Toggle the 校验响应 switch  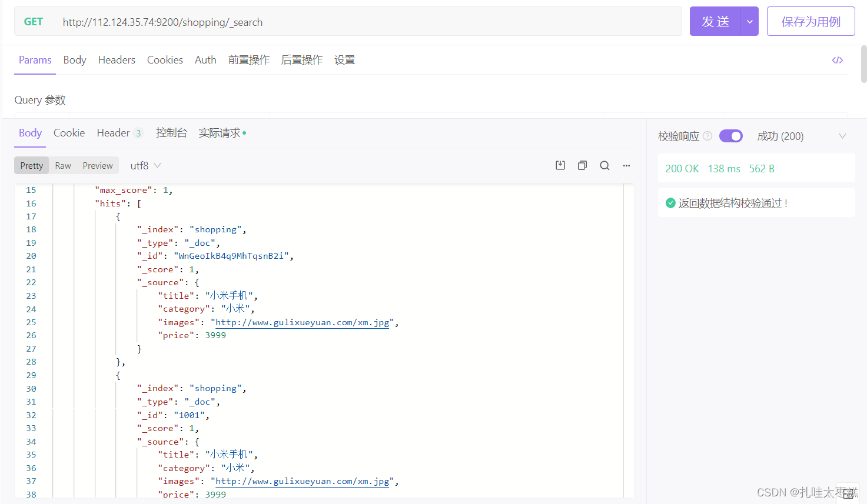click(731, 136)
